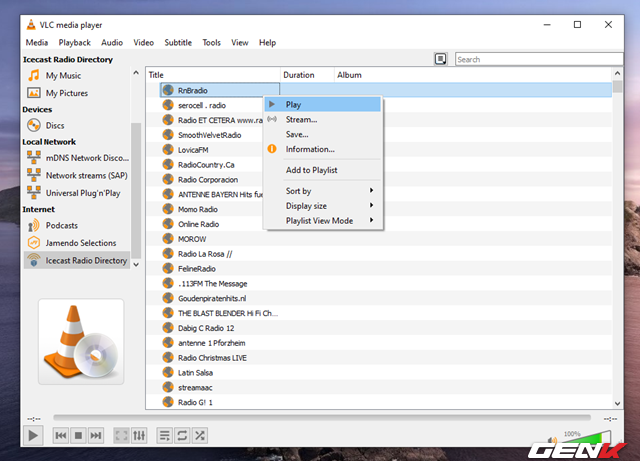Expand the Sort by submenu
This screenshot has width=640, height=461.
[x=323, y=191]
